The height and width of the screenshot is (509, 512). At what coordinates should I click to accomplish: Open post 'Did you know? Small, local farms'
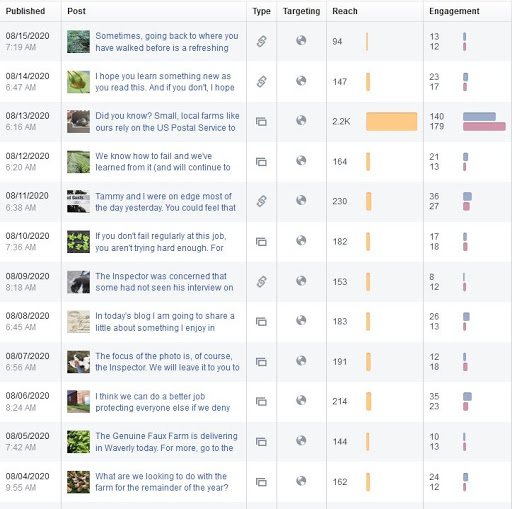click(x=167, y=122)
